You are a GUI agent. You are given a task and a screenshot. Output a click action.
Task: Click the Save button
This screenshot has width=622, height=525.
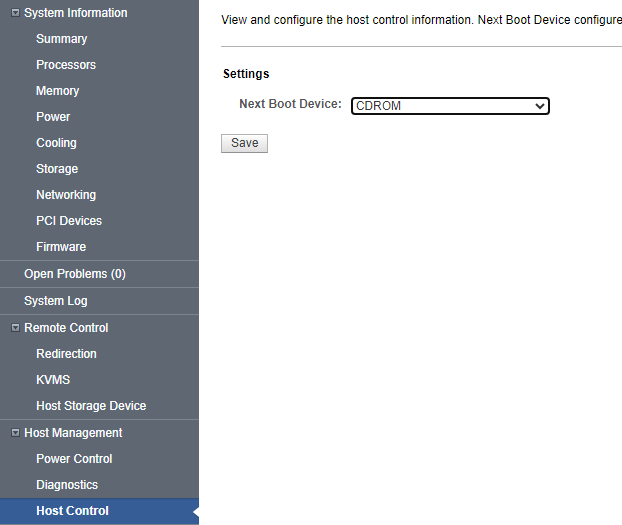pyautogui.click(x=244, y=143)
